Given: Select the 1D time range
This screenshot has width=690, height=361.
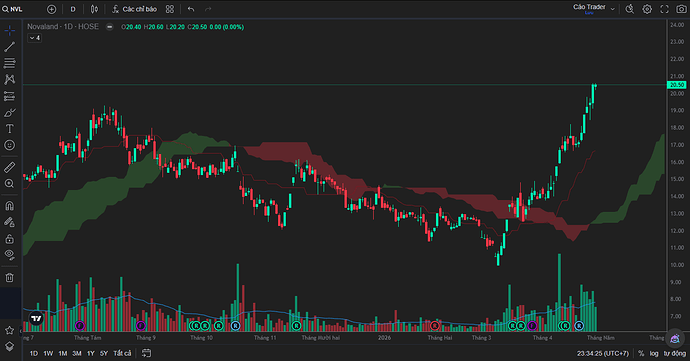Looking at the screenshot, I should (34, 353).
